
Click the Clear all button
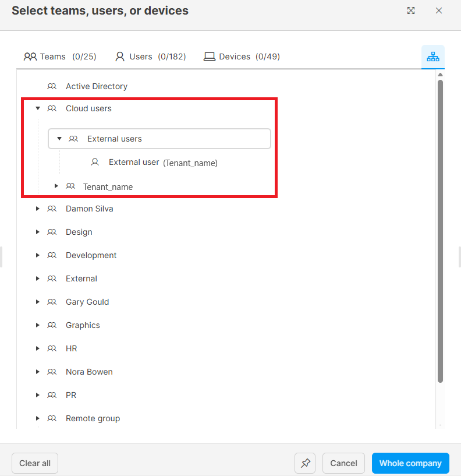coord(35,463)
